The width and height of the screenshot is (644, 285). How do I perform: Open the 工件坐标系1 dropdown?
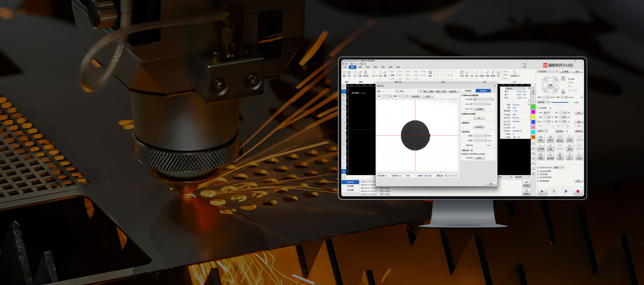click(548, 72)
